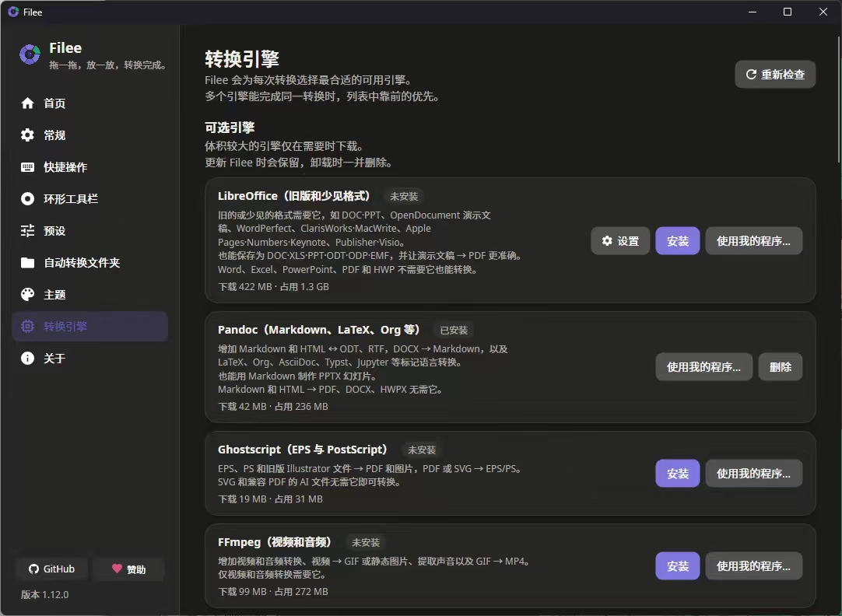Click the tagline 拖一拖，放一放，转换完成。
This screenshot has width=842, height=616.
pos(108,65)
